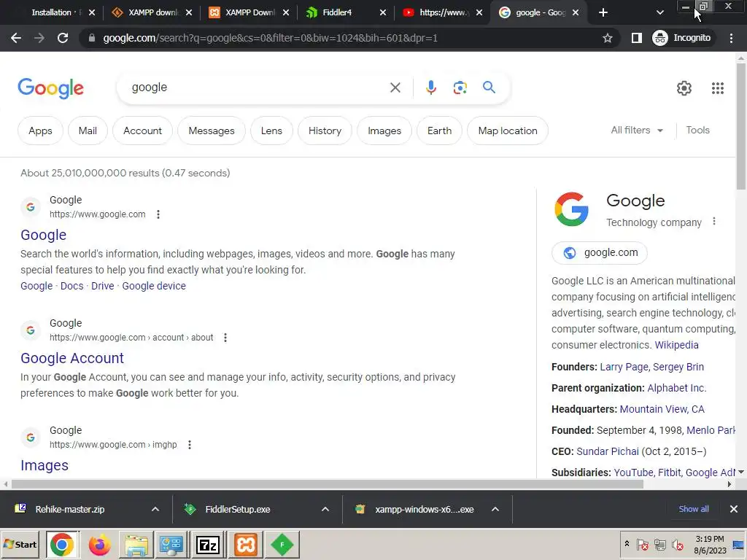Select the Lens filter chip
Image resolution: width=747 pixels, height=560 pixels.
pyautogui.click(x=271, y=131)
